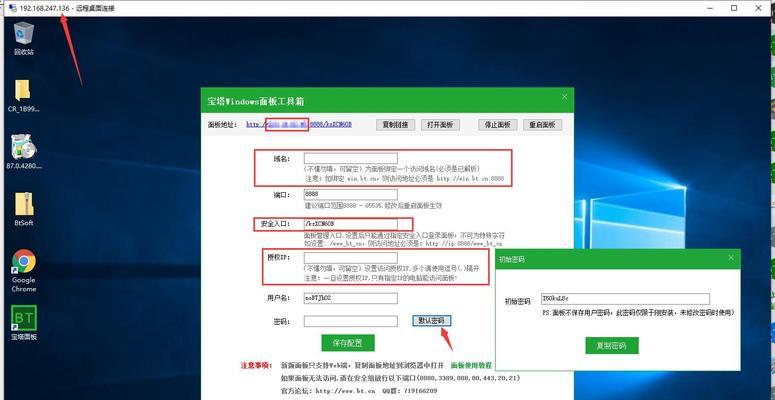Focus the 用户名 input field
This screenshot has width=775, height=400.
point(350,298)
